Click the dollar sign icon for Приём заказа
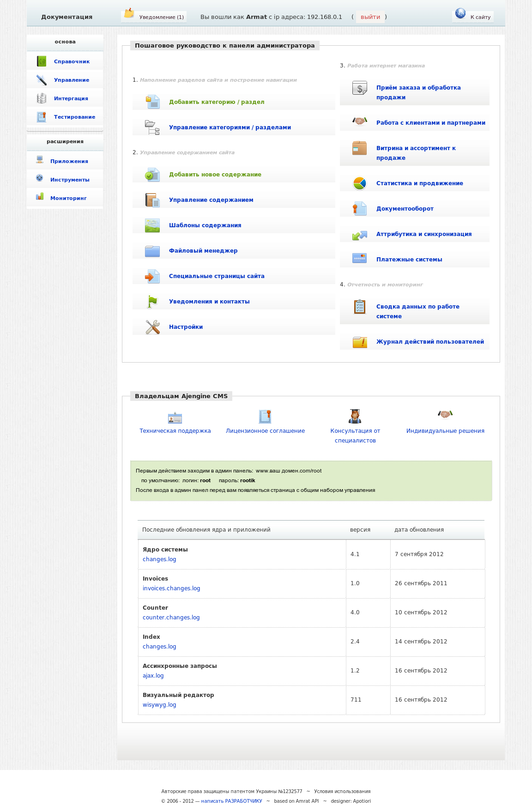This screenshot has width=532, height=812. (x=360, y=88)
